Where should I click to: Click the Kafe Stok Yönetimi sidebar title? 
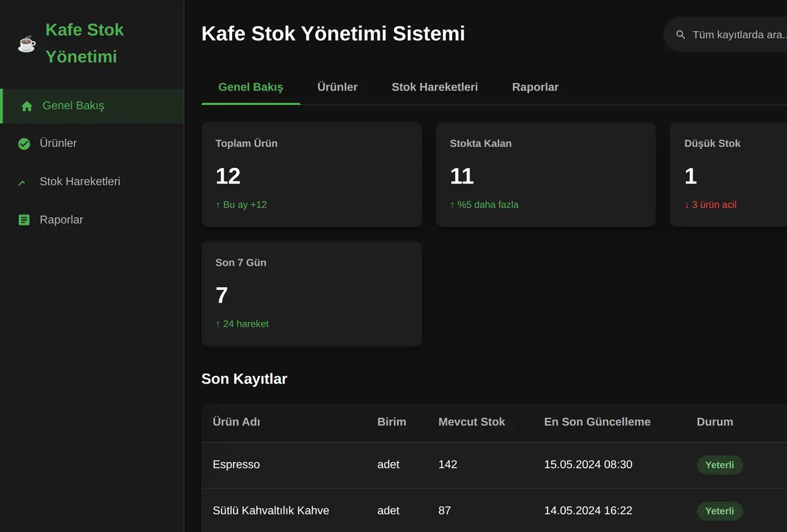coord(85,43)
